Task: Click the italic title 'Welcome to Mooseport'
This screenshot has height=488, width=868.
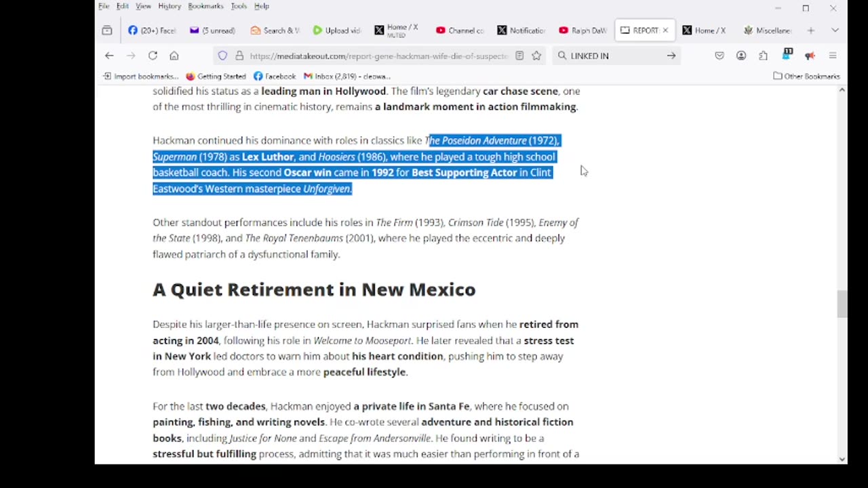Action: tap(362, 341)
